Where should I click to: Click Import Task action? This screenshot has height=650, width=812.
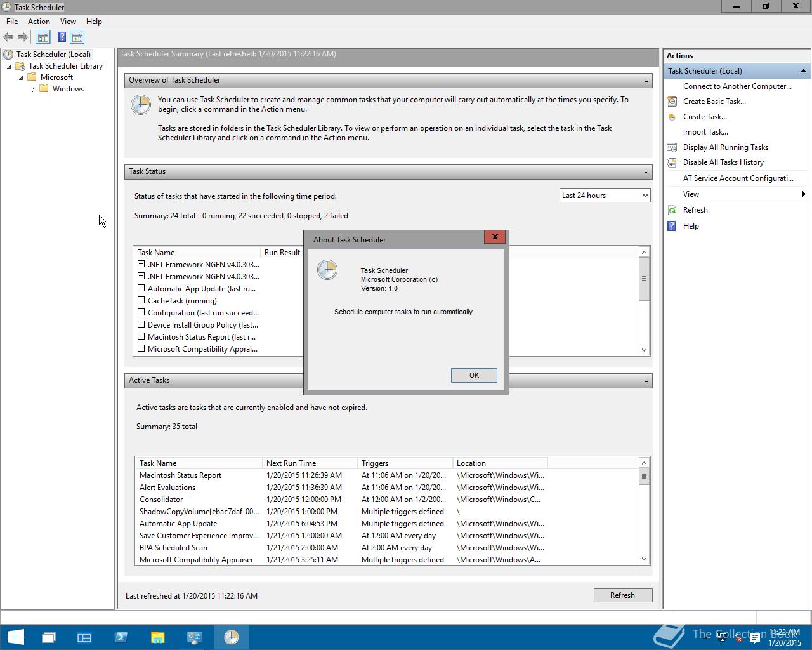coord(705,132)
